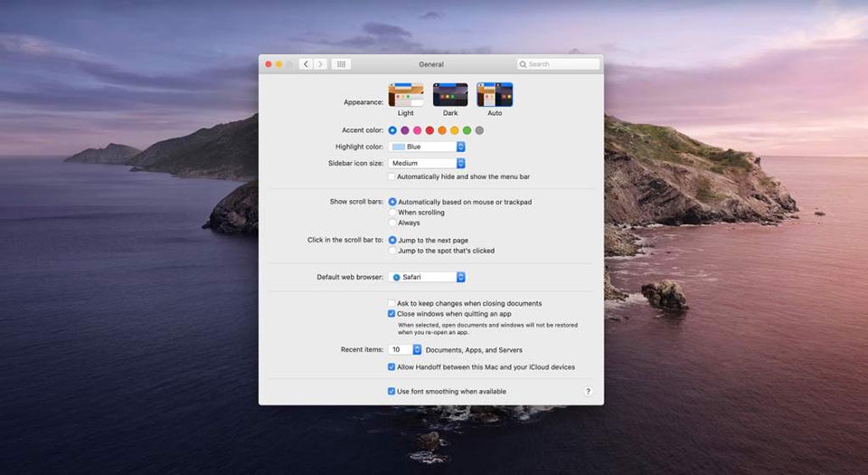Select the Auto appearance thumbnail
The image size is (868, 475).
pos(495,95)
